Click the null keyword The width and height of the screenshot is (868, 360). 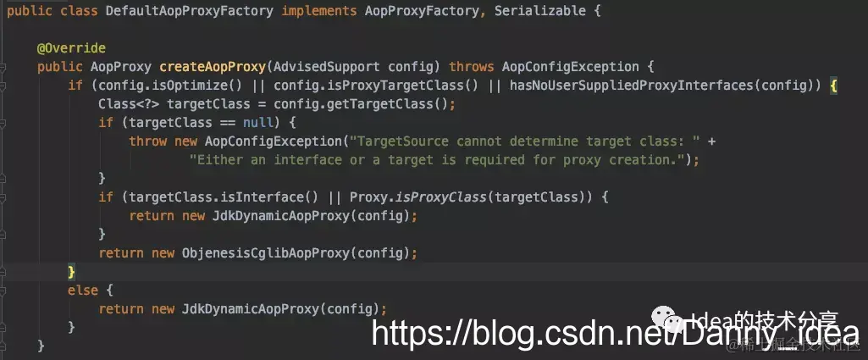click(258, 123)
